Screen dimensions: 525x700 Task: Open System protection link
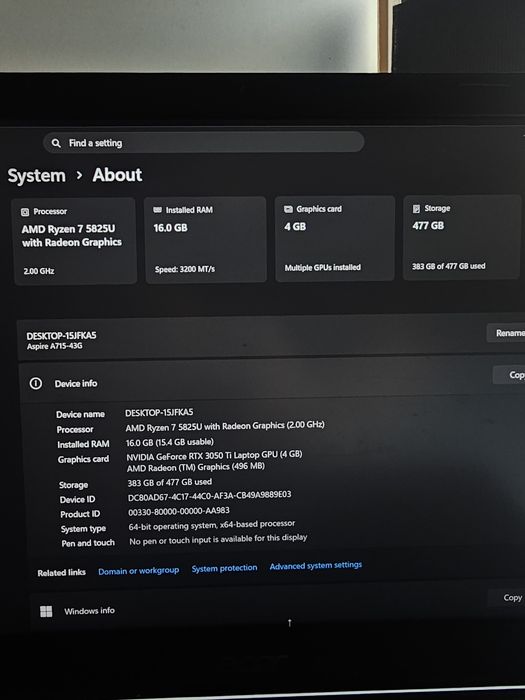click(225, 568)
